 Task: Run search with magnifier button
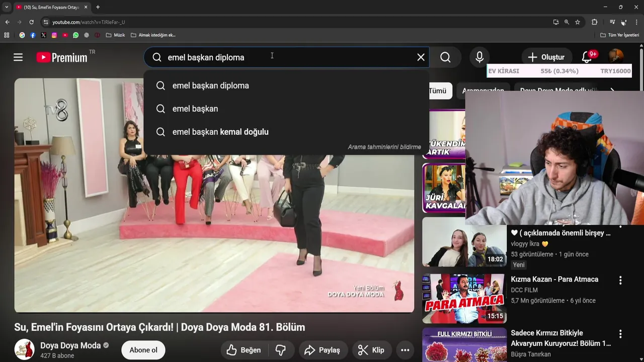tap(445, 57)
